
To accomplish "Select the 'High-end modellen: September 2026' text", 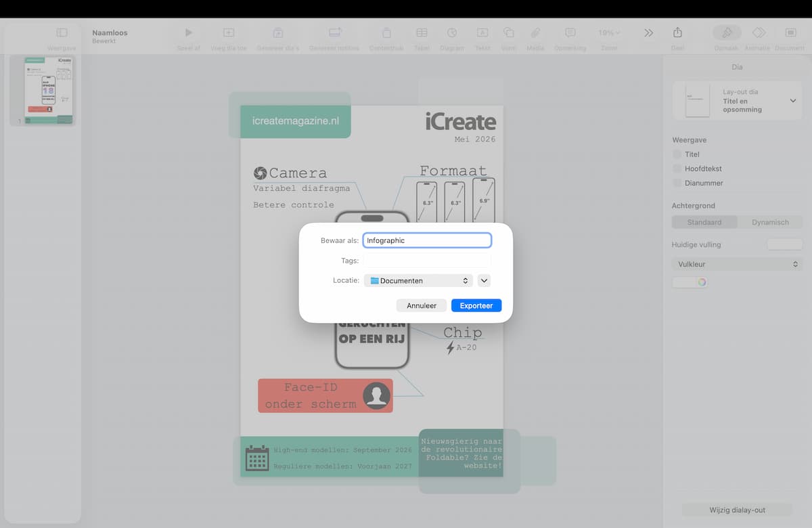I will point(343,450).
